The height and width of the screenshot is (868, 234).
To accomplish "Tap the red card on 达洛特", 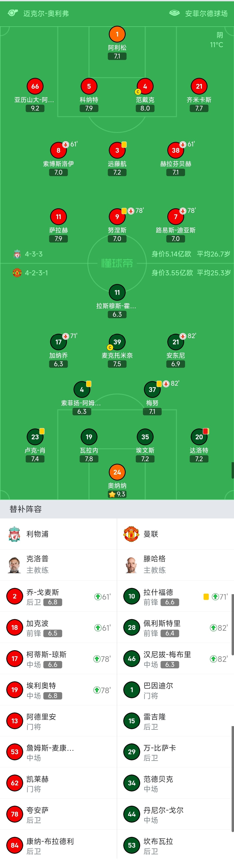I will pyautogui.click(x=206, y=431).
